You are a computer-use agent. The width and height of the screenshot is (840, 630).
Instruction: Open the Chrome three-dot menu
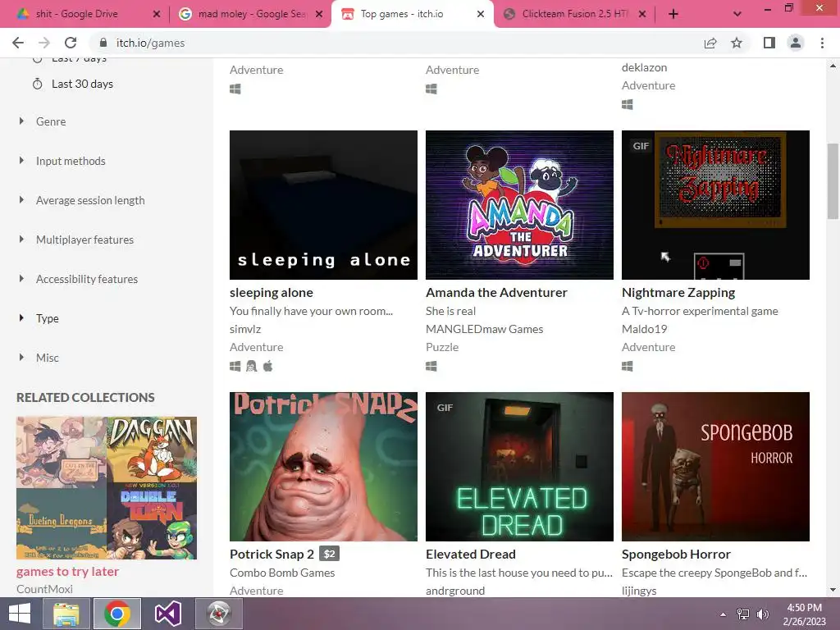822,43
